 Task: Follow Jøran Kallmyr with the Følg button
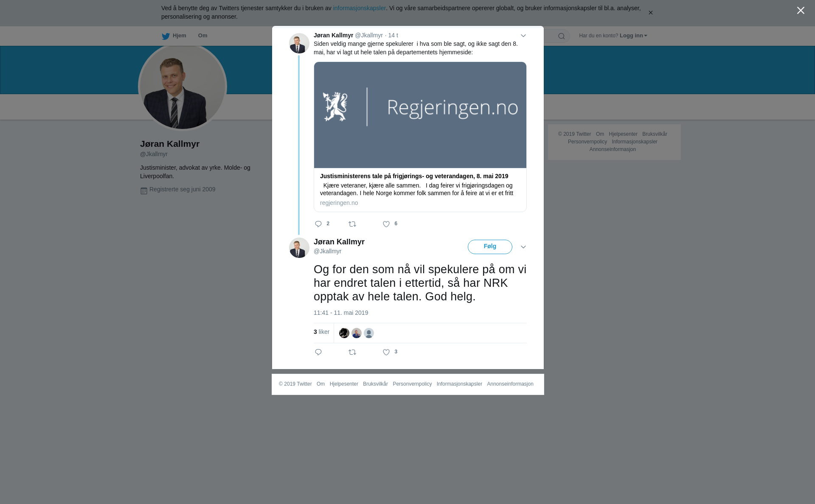pyautogui.click(x=490, y=247)
